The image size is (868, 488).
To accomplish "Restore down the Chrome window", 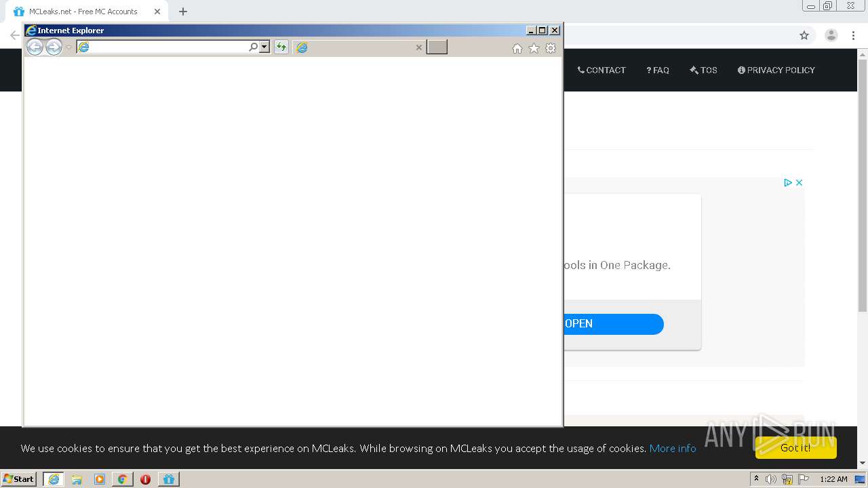I will 828,6.
